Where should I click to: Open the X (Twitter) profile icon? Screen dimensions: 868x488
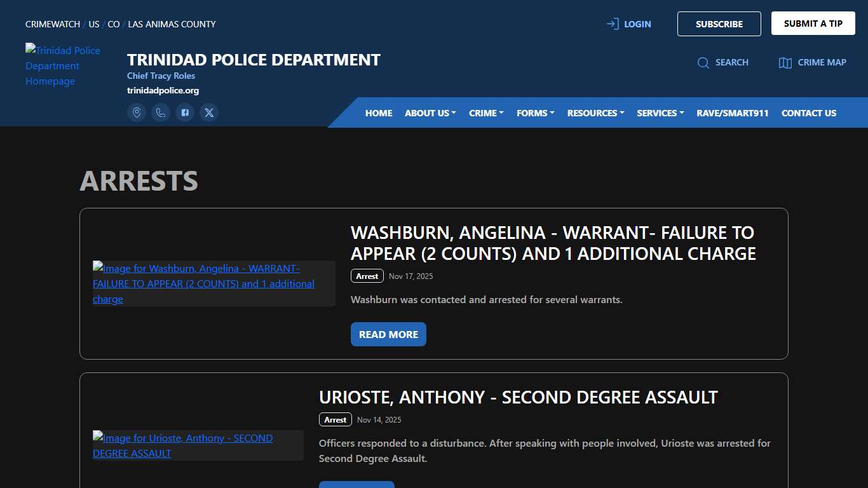pos(209,112)
